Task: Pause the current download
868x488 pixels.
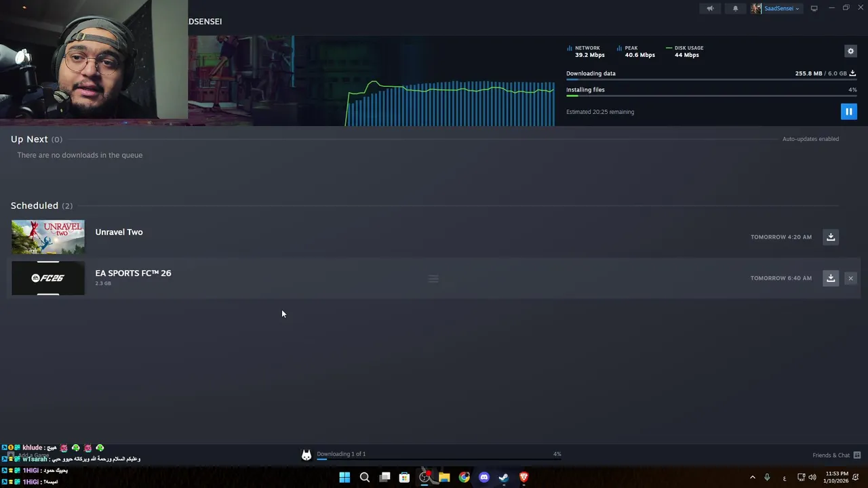Action: (x=848, y=111)
